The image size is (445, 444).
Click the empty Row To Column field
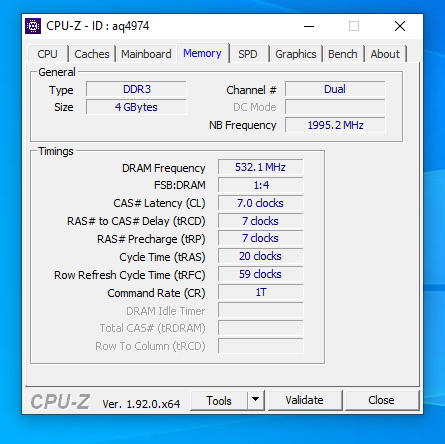pyautogui.click(x=261, y=346)
